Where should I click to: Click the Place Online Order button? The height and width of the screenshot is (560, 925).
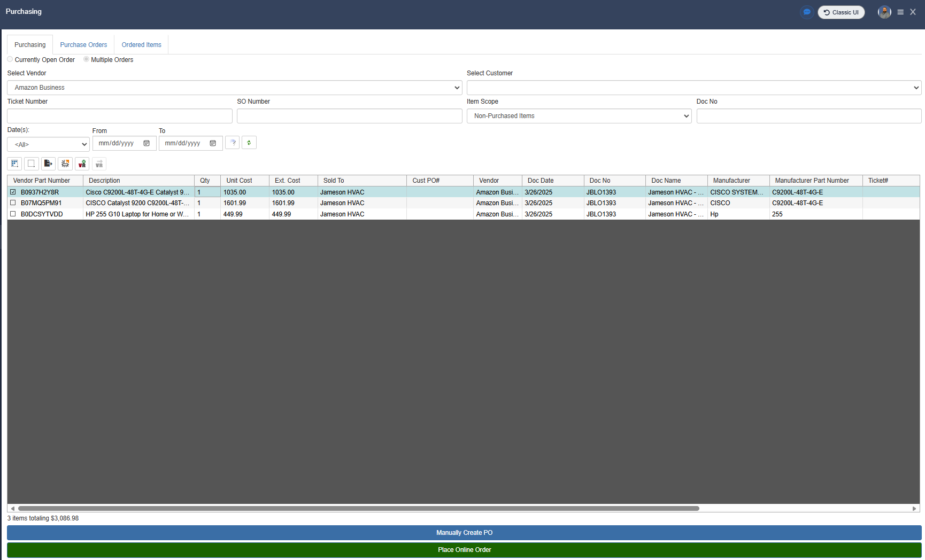tap(464, 550)
